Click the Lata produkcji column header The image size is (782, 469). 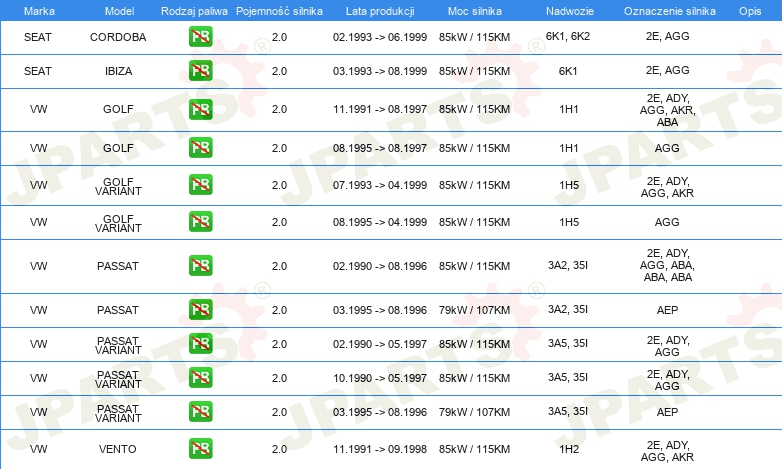pos(380,11)
